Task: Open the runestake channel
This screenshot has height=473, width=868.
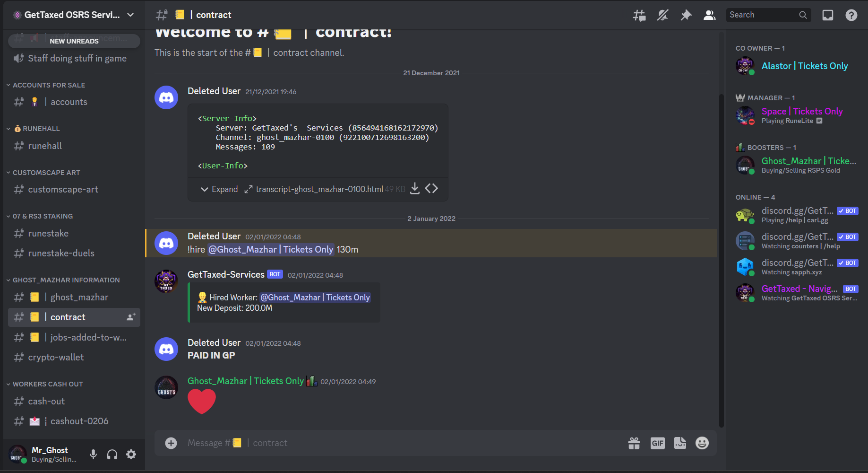Action: click(74, 233)
